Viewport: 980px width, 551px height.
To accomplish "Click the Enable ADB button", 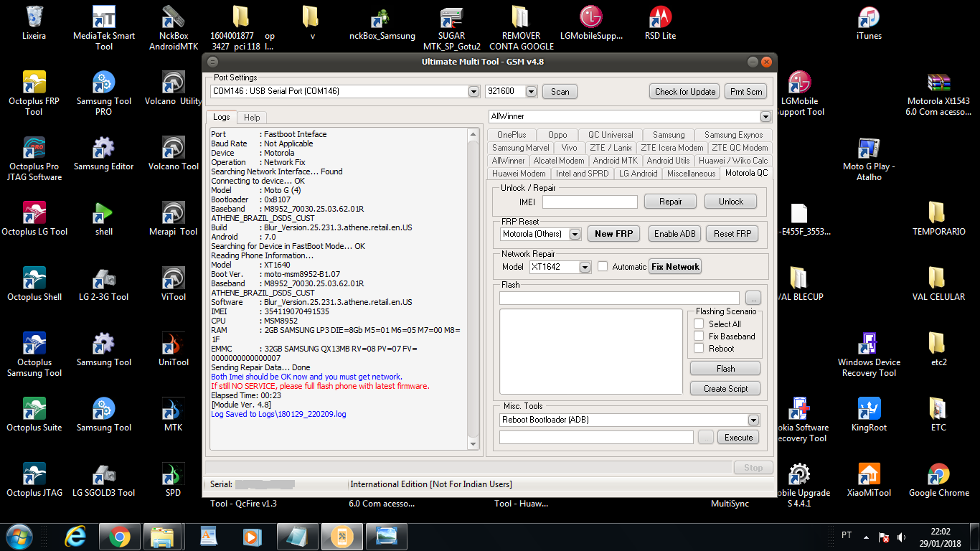I will coord(675,234).
